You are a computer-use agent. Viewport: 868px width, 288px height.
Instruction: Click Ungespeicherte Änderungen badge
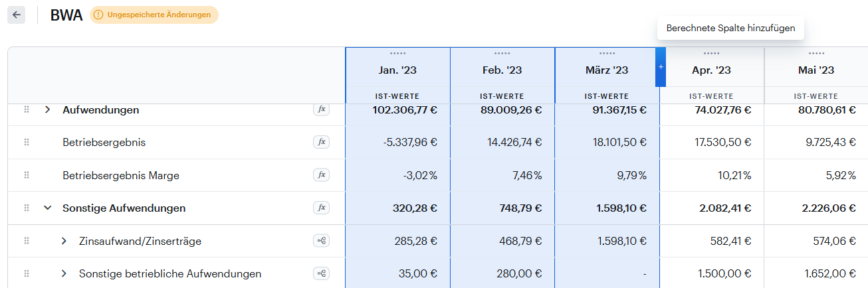click(154, 15)
